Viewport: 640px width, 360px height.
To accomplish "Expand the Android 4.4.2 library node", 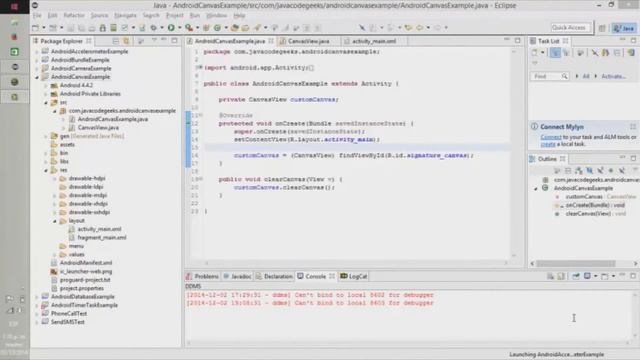I will point(46,86).
